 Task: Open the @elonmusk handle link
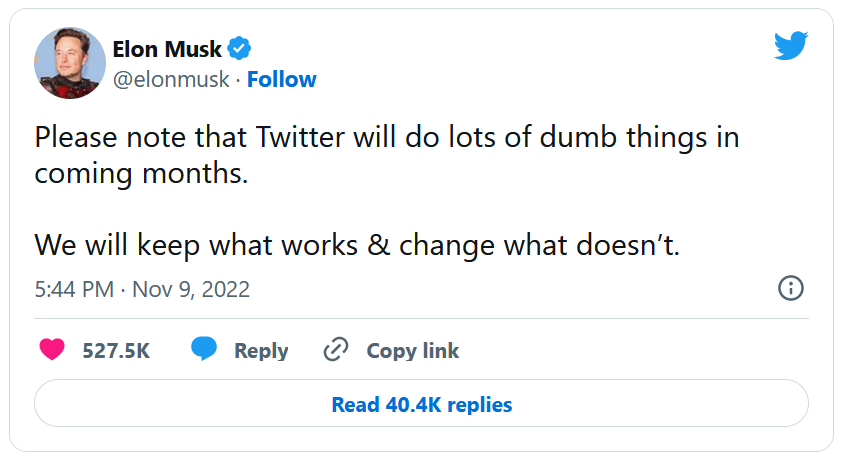pos(171,80)
